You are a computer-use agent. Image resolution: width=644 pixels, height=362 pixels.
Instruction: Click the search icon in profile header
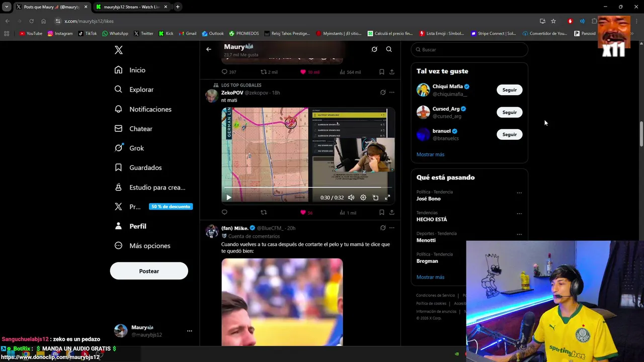[389, 49]
